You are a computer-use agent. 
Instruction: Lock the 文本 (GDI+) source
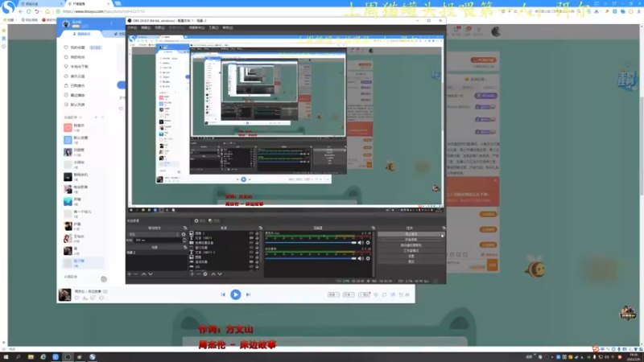[257, 238]
